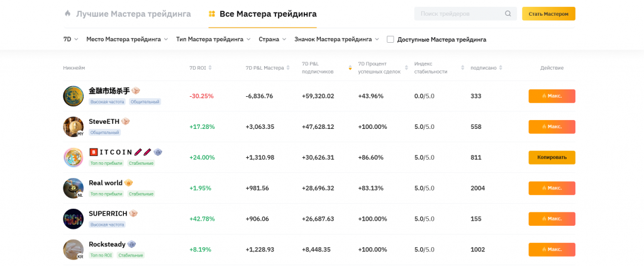Expand Значок Мастера трейдинга filter
Viewport: 644px width, 266px height.
pos(336,40)
